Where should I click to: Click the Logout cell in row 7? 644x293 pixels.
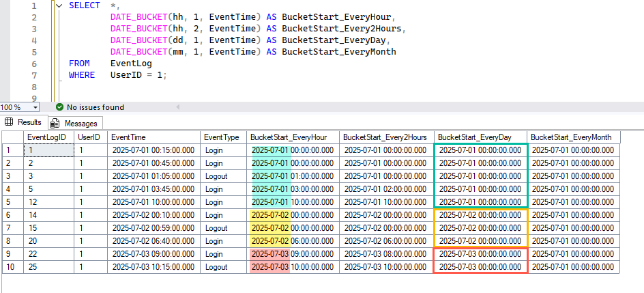(x=217, y=228)
